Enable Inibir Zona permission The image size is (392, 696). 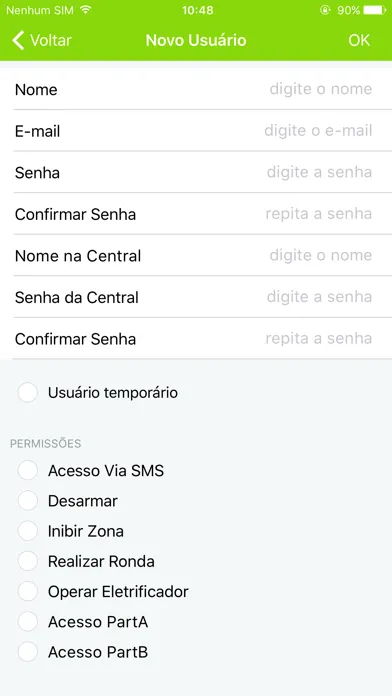[28, 531]
